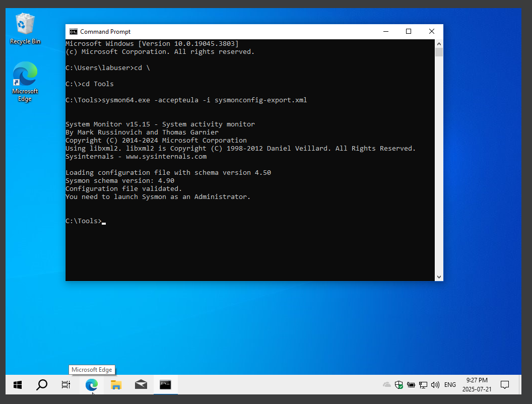
Task: Open the network tray icon
Action: (423, 385)
